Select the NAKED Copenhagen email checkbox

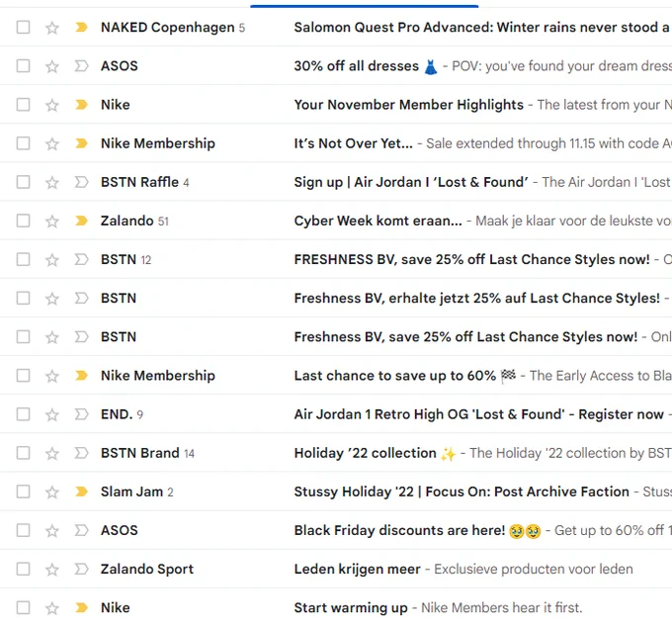(23, 28)
